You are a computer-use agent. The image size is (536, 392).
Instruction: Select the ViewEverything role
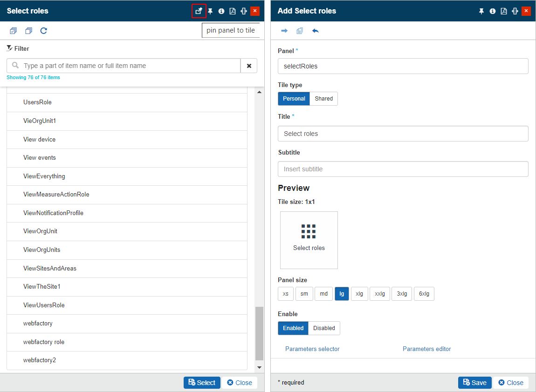[44, 176]
